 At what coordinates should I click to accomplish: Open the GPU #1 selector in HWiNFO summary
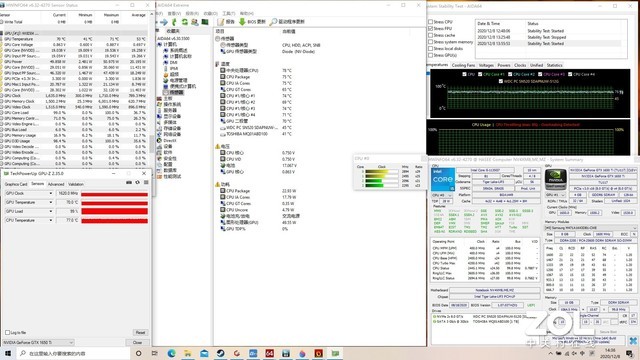click(555, 195)
